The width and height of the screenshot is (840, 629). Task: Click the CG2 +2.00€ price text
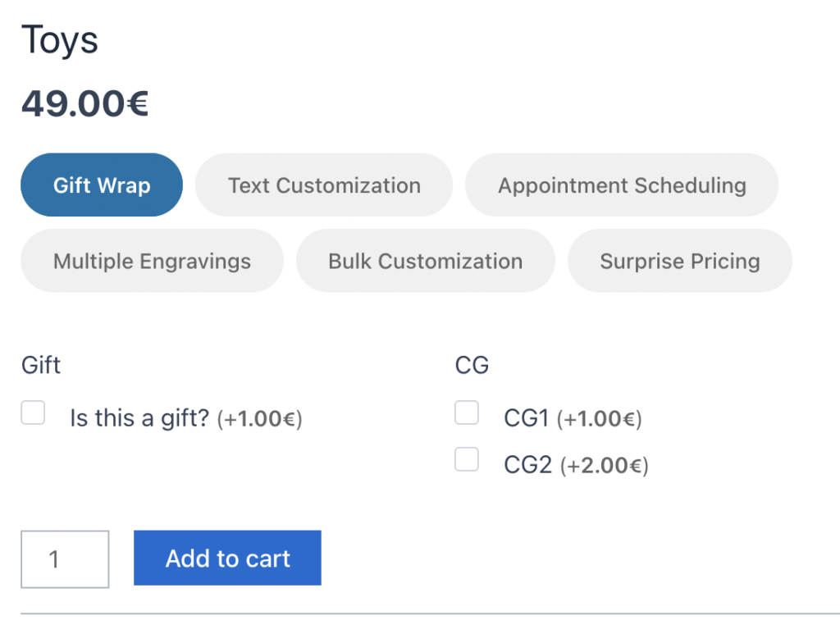(605, 467)
